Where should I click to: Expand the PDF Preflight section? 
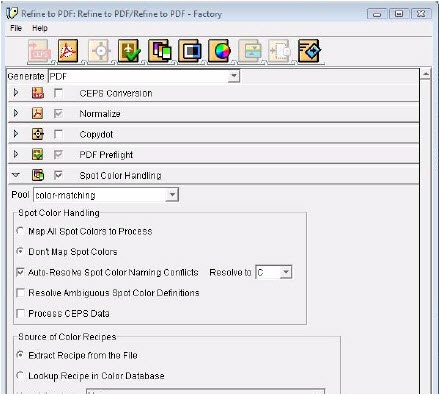pyautogui.click(x=16, y=154)
